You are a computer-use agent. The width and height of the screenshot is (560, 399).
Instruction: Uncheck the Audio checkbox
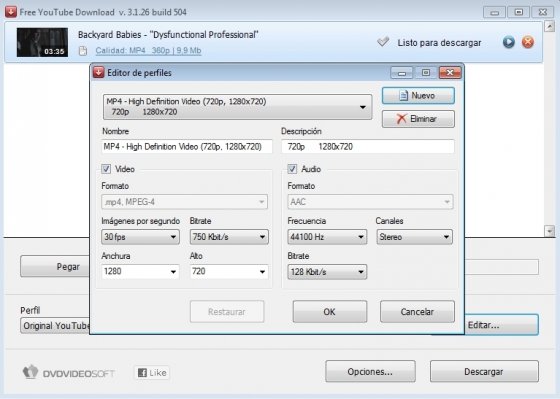(292, 169)
